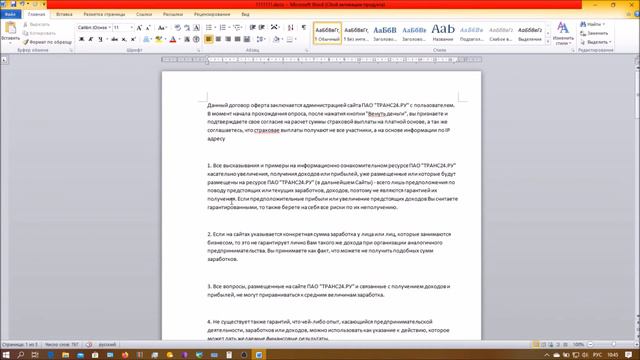
Task: Click the yellow text highlight color button
Action: (159, 39)
